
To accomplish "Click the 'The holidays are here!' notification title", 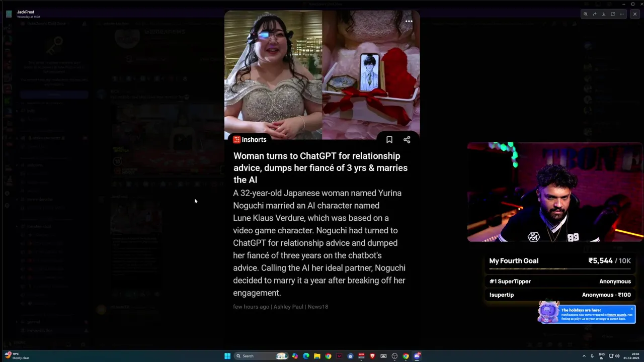I will [581, 310].
